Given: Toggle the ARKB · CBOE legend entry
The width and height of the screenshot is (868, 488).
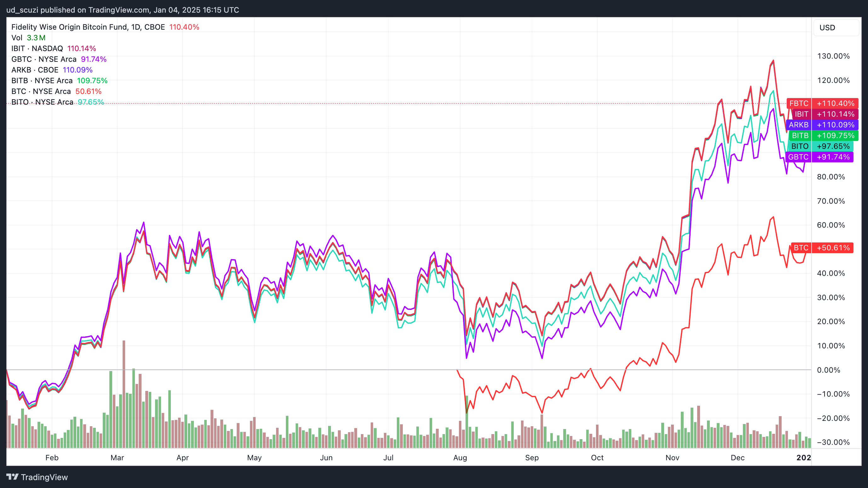Looking at the screenshot, I should point(35,70).
